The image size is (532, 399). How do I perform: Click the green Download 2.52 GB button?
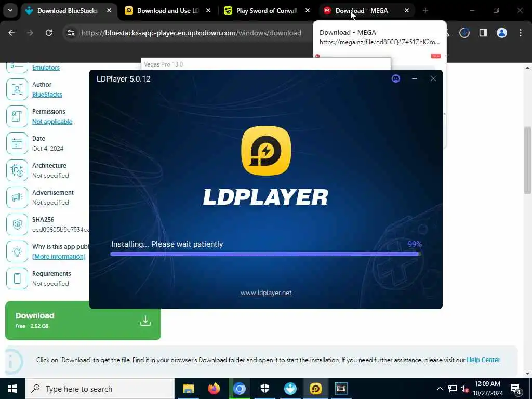[83, 320]
